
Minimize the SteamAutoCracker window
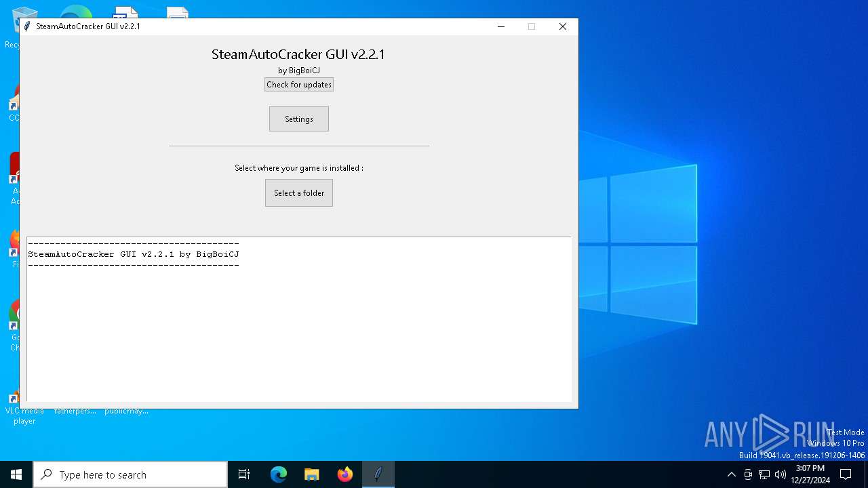(x=501, y=26)
